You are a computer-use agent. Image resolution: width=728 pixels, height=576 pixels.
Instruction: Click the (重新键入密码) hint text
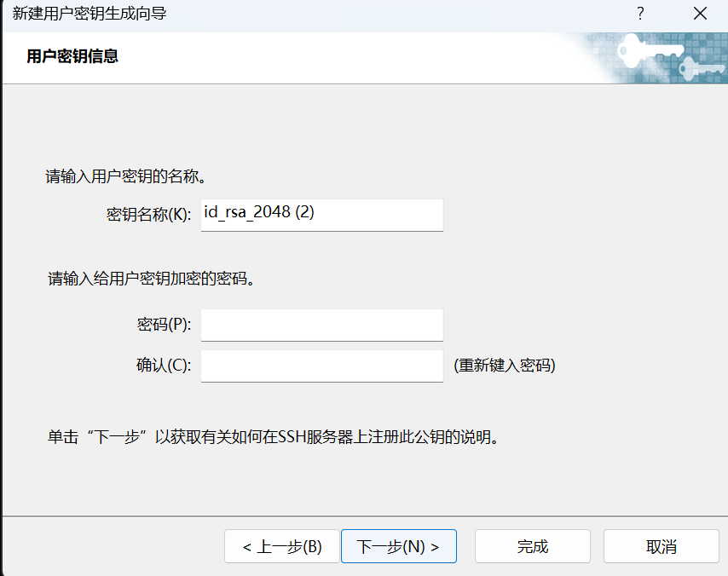tap(504, 366)
